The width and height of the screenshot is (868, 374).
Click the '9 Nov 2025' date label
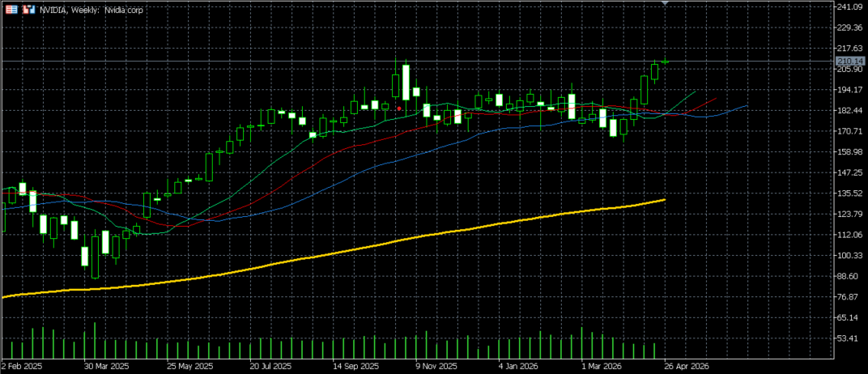pyautogui.click(x=436, y=366)
